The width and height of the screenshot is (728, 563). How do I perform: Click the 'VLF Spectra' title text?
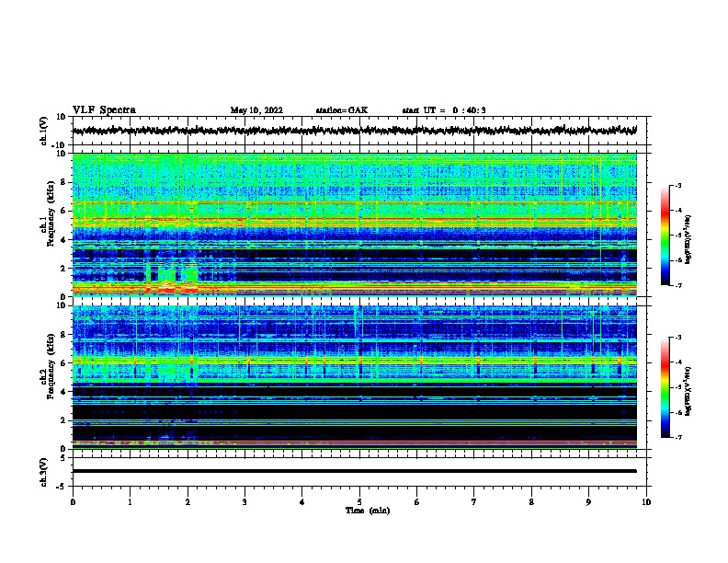click(104, 110)
